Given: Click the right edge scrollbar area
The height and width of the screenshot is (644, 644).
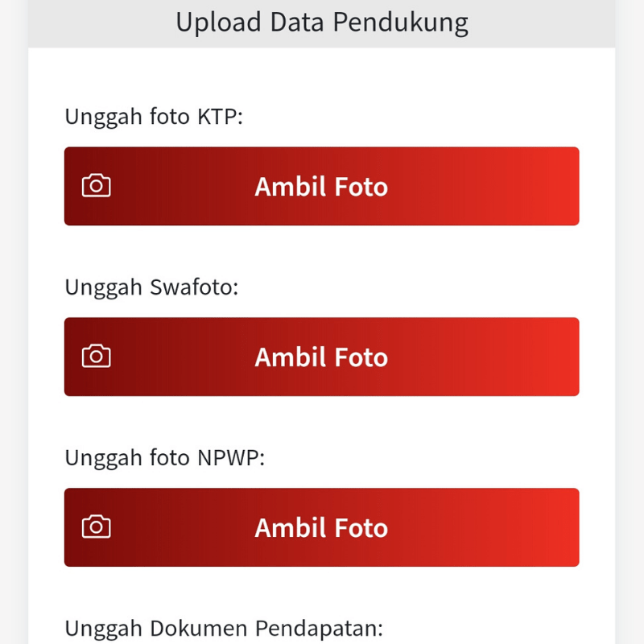Looking at the screenshot, I should [628, 322].
